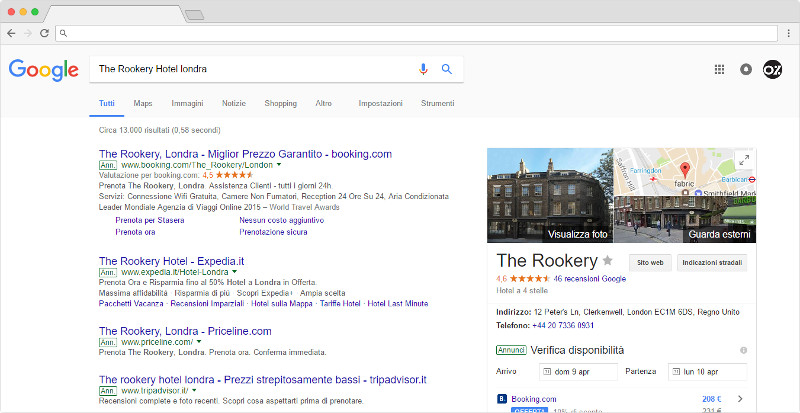This screenshot has height=413, width=800.
Task: Click the Prenotazione sicura sitelink
Action: [273, 232]
